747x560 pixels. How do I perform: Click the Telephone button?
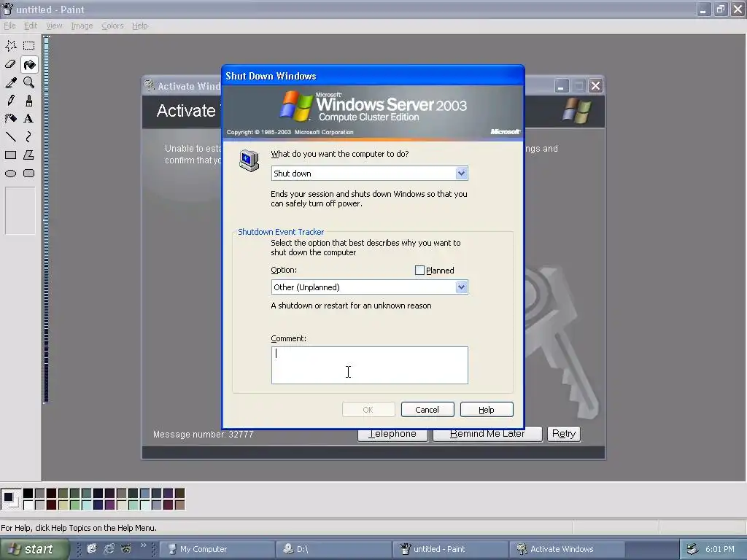click(x=392, y=435)
